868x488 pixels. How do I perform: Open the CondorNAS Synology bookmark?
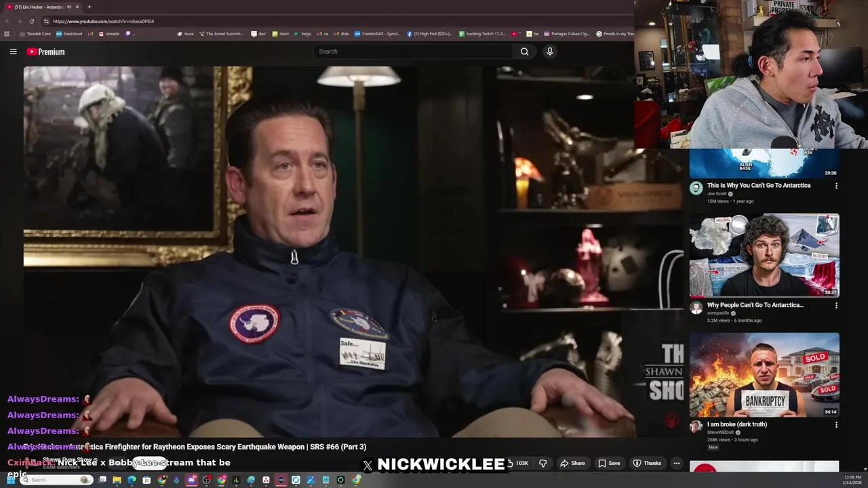pyautogui.click(x=377, y=34)
